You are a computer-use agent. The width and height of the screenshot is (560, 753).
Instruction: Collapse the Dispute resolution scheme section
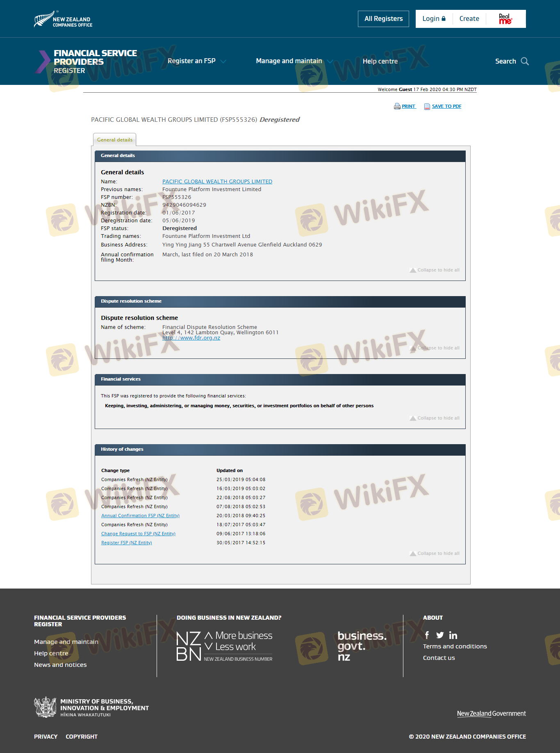tap(435, 348)
